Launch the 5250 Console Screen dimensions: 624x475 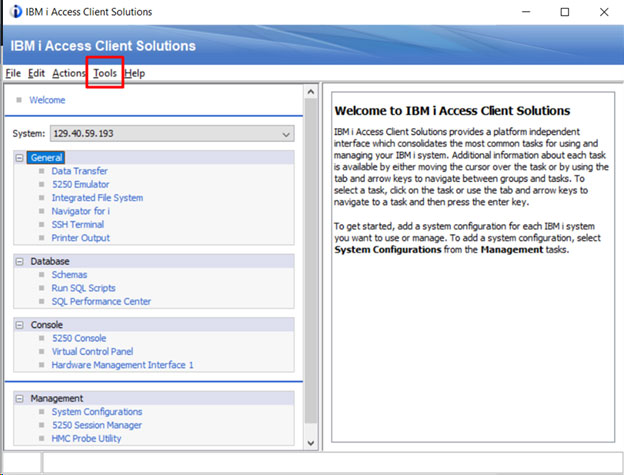(79, 339)
